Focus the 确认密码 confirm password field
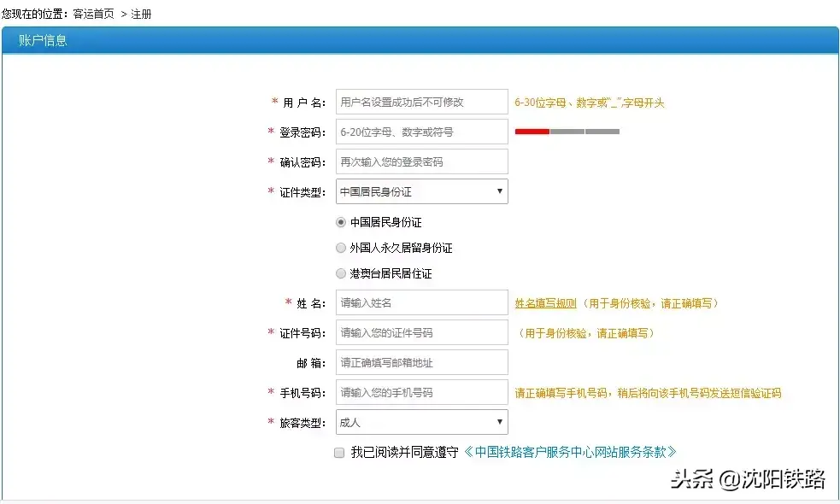 pyautogui.click(x=421, y=161)
